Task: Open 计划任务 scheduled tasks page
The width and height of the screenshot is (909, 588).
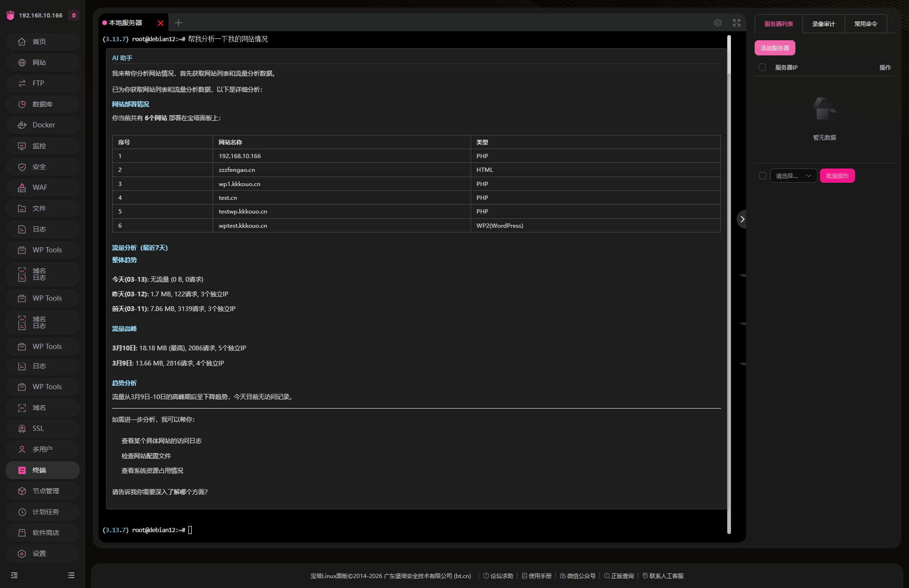Action: coord(43,512)
